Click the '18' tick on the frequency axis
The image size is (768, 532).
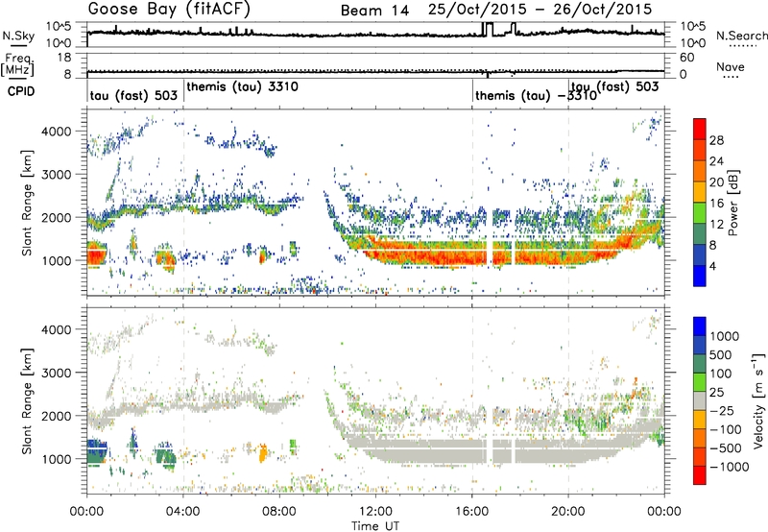pos(64,58)
